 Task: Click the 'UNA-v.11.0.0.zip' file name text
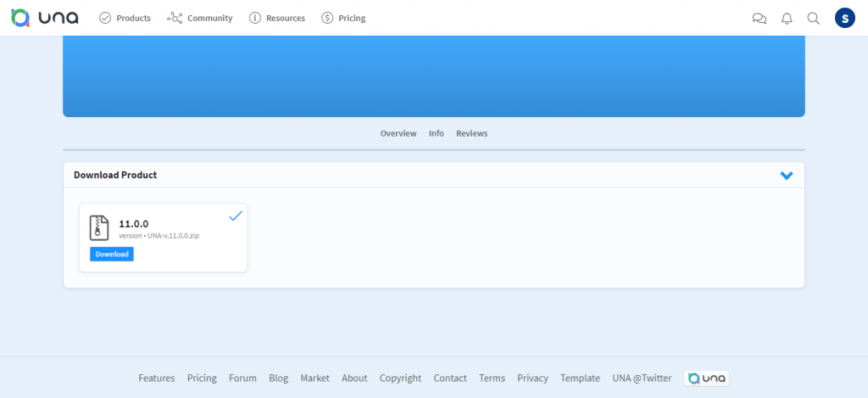tap(173, 236)
